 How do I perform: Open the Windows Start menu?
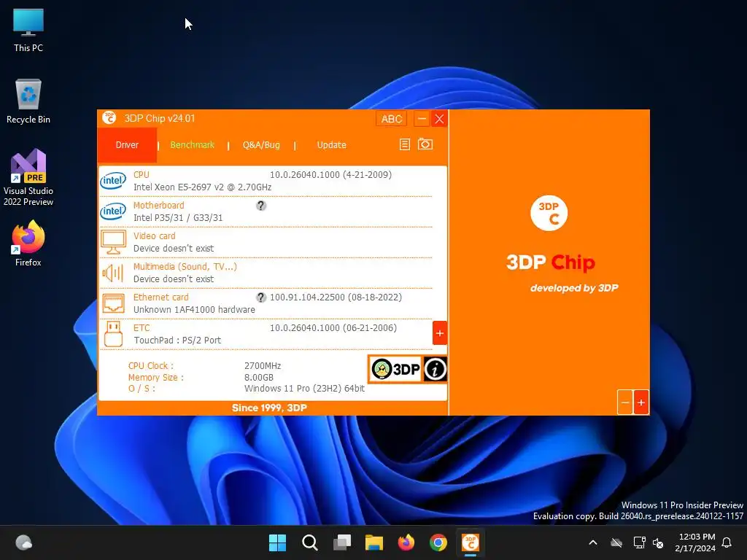(277, 542)
